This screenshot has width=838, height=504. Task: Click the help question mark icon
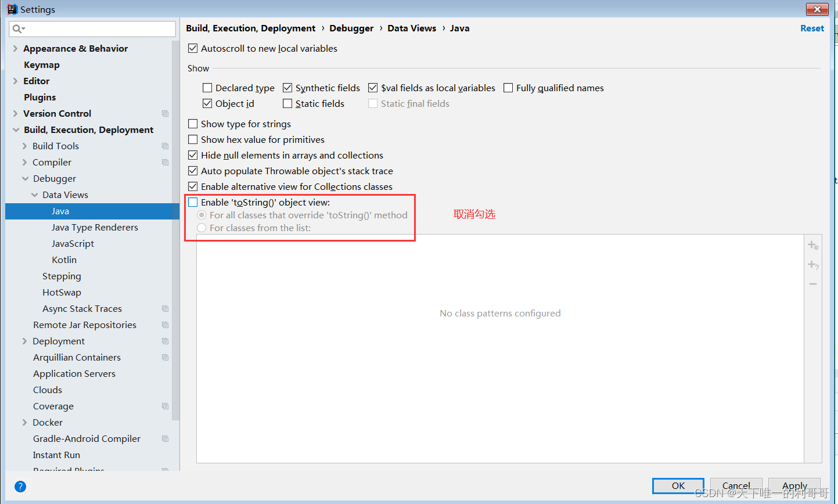click(20, 487)
